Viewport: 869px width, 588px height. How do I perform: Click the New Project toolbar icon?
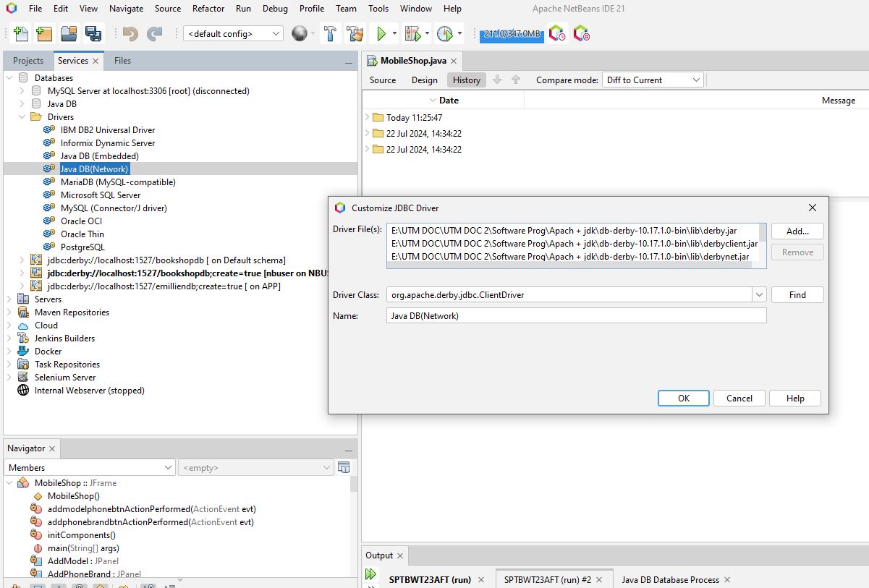44,33
